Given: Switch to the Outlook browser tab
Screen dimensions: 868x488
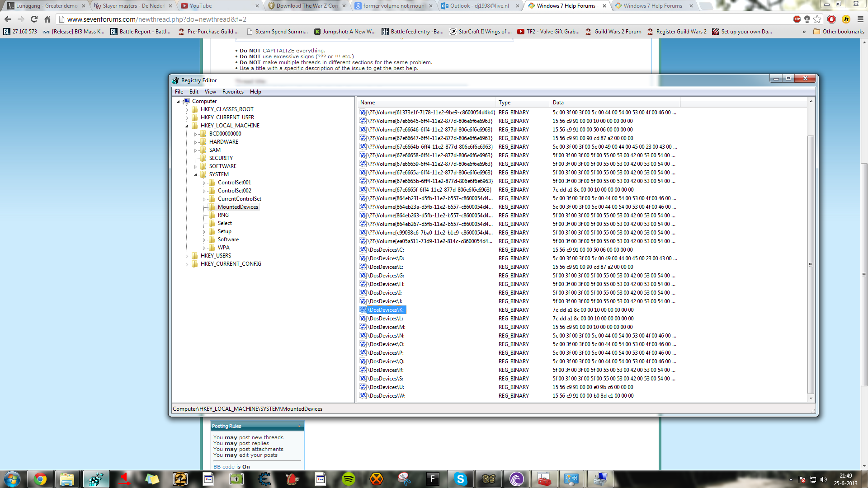Looking at the screenshot, I should pos(479,6).
